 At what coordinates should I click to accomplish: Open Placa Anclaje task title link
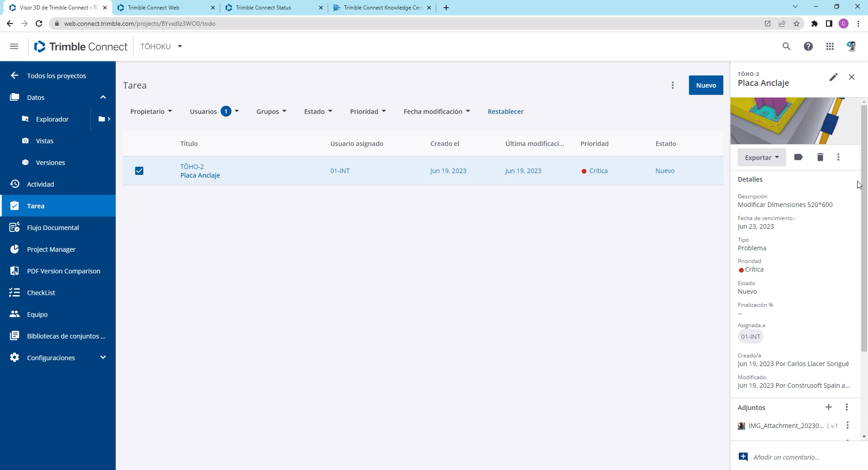click(x=200, y=175)
